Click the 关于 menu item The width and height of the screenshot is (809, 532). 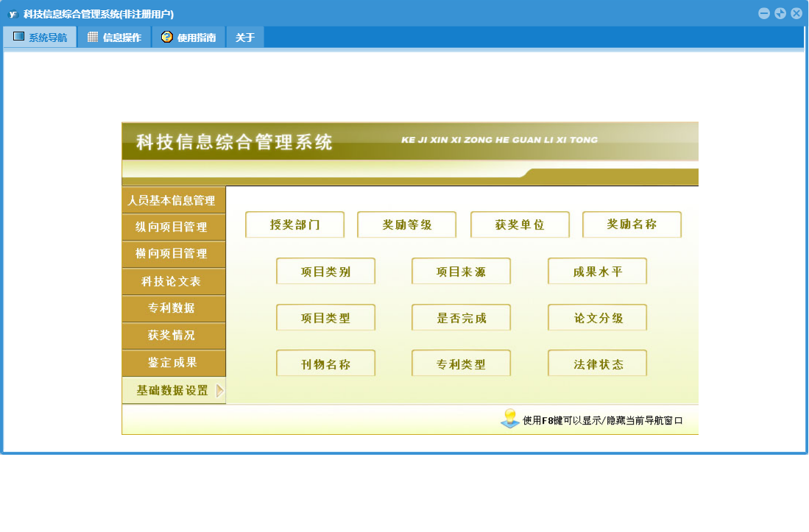coord(245,38)
